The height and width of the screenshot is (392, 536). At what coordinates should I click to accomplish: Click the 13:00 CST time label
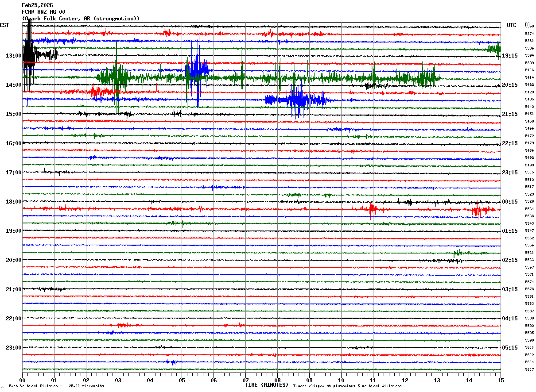13,56
